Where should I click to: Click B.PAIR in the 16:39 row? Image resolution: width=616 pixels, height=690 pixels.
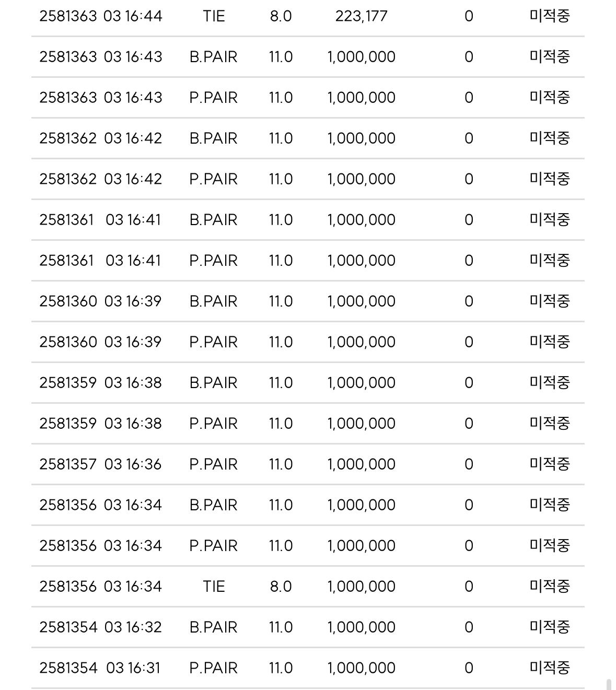213,301
